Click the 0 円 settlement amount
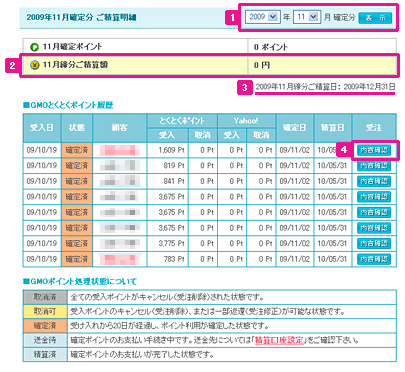This screenshot has height=372, width=405. pyautogui.click(x=262, y=65)
